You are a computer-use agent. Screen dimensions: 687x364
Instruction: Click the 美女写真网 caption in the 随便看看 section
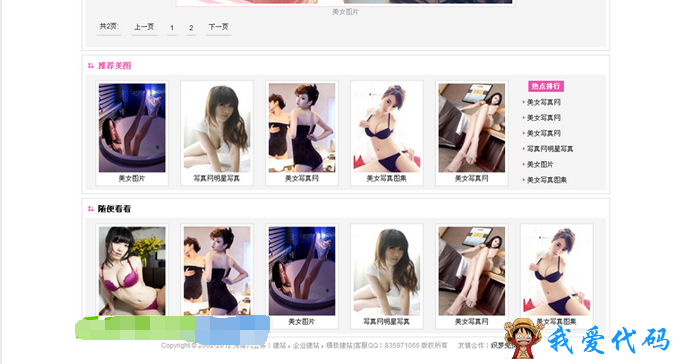click(x=472, y=322)
